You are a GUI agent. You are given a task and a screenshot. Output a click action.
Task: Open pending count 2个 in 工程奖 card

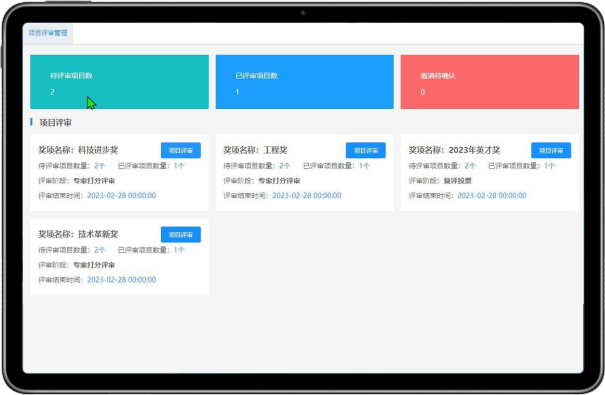pyautogui.click(x=285, y=166)
